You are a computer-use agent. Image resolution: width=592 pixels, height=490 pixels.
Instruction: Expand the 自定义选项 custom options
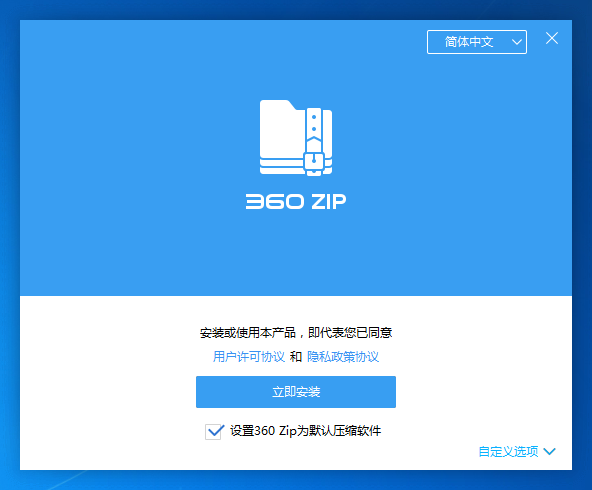(508, 451)
